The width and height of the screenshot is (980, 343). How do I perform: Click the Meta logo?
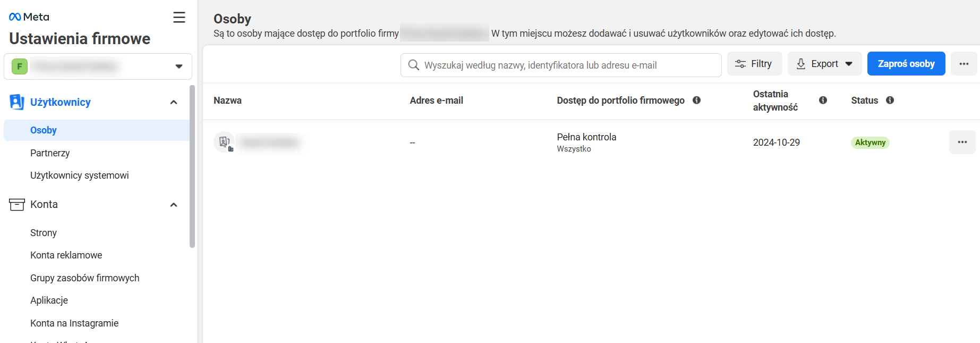point(29,17)
